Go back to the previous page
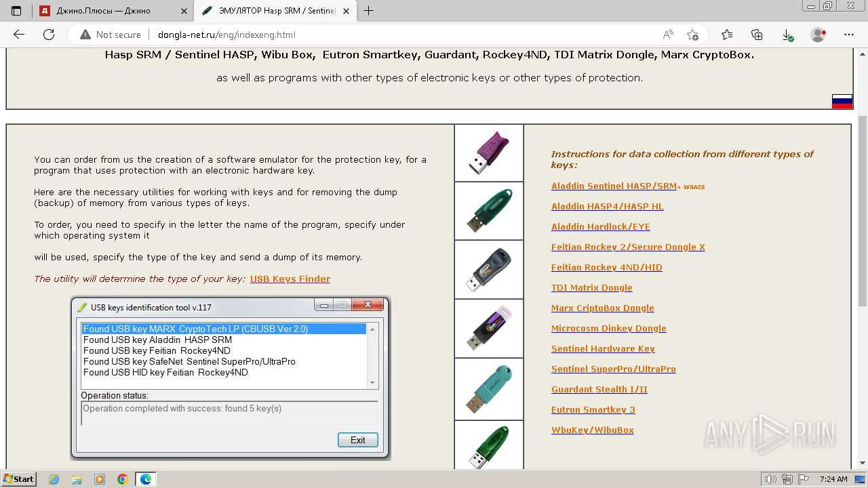 [x=19, y=35]
